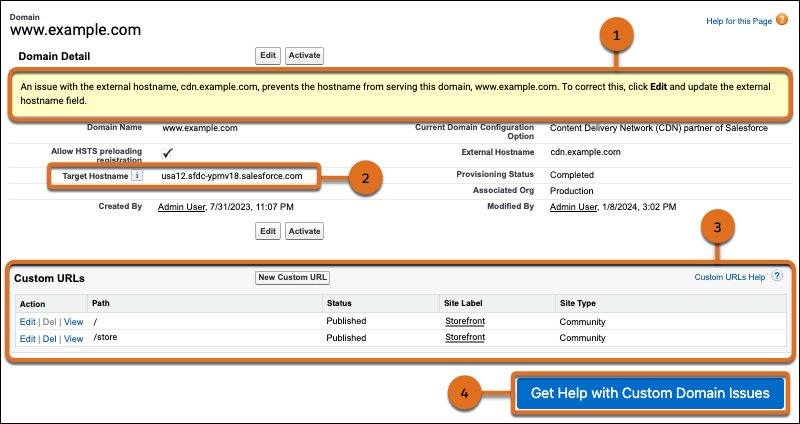Open the Custom URLs Help link

tap(729, 277)
